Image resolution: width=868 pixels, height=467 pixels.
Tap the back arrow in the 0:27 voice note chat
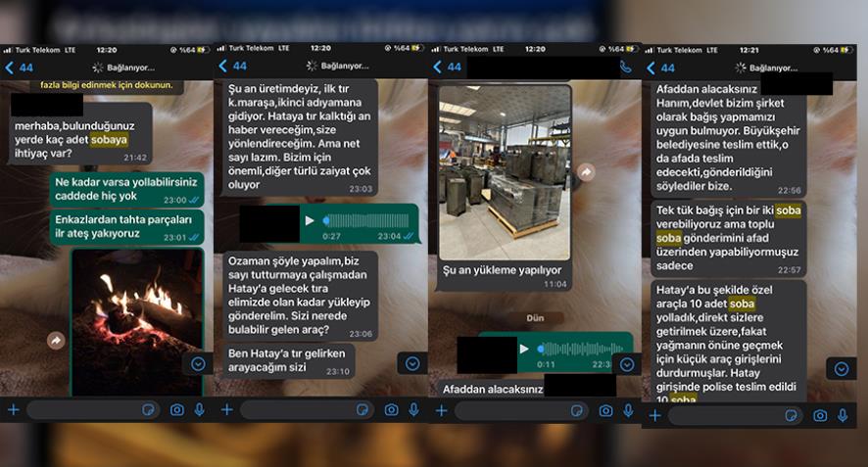click(x=223, y=67)
